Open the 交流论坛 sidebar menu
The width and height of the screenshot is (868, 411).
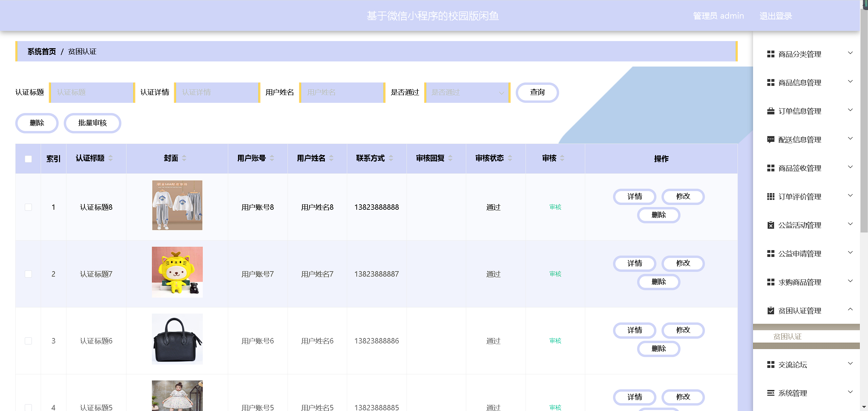point(792,365)
